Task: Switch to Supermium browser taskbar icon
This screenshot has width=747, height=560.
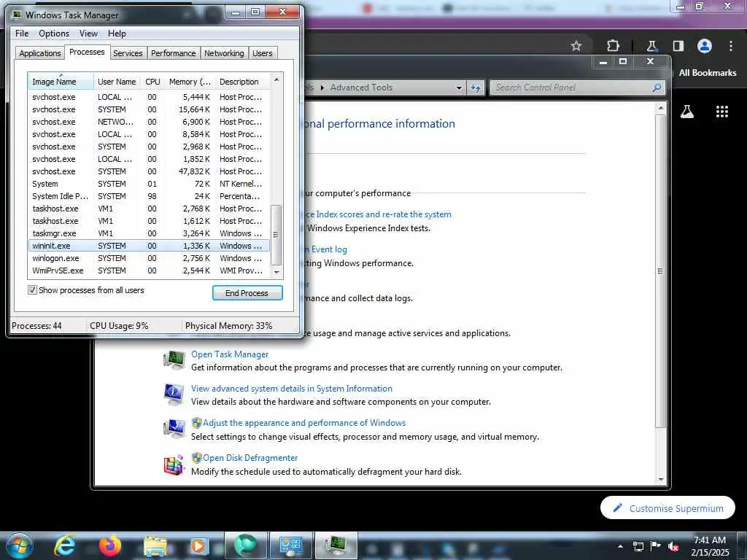Action: tap(245, 545)
